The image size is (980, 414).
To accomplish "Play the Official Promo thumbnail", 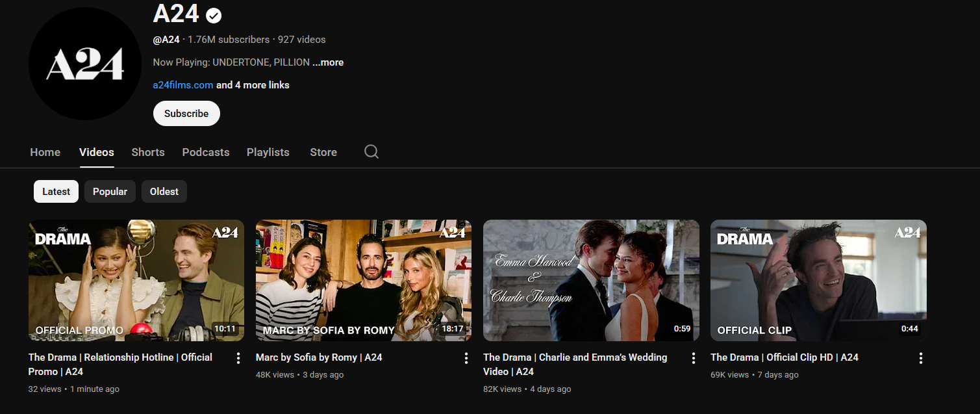I will pyautogui.click(x=136, y=280).
